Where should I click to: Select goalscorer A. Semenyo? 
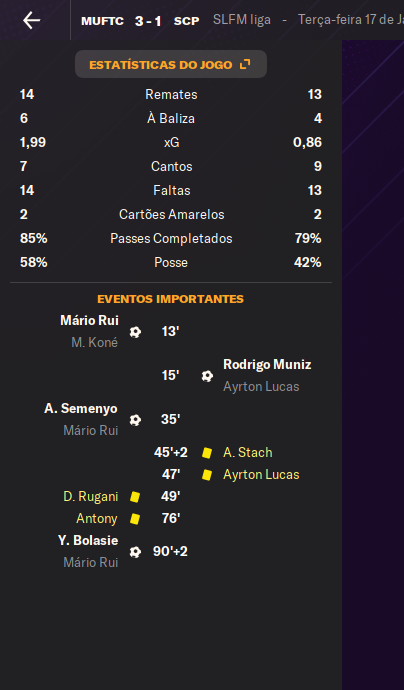click(x=81, y=408)
